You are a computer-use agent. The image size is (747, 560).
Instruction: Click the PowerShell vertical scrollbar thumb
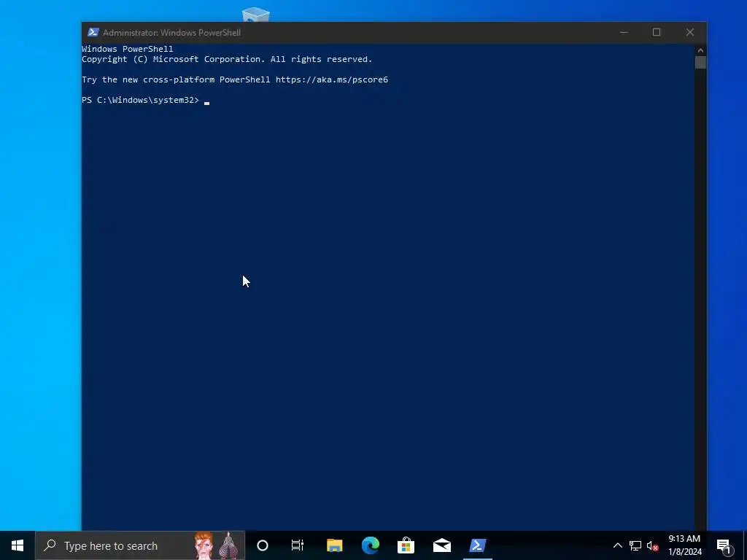coord(700,63)
